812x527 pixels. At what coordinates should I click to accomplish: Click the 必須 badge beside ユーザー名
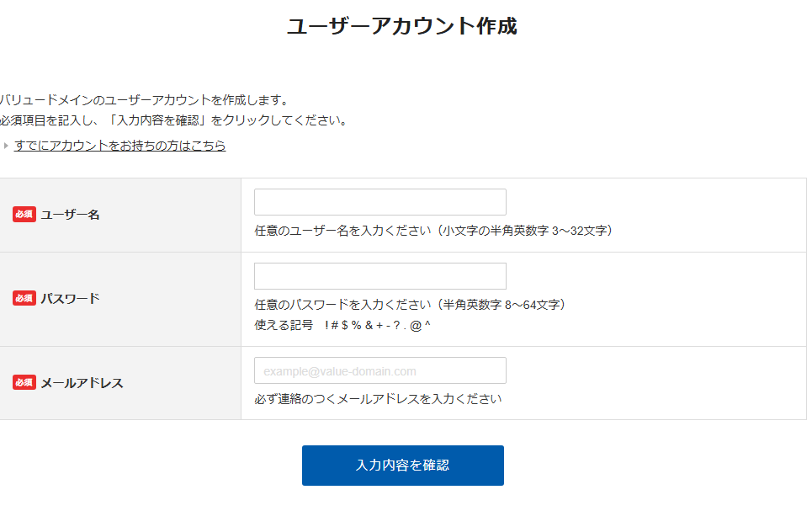pyautogui.click(x=24, y=215)
